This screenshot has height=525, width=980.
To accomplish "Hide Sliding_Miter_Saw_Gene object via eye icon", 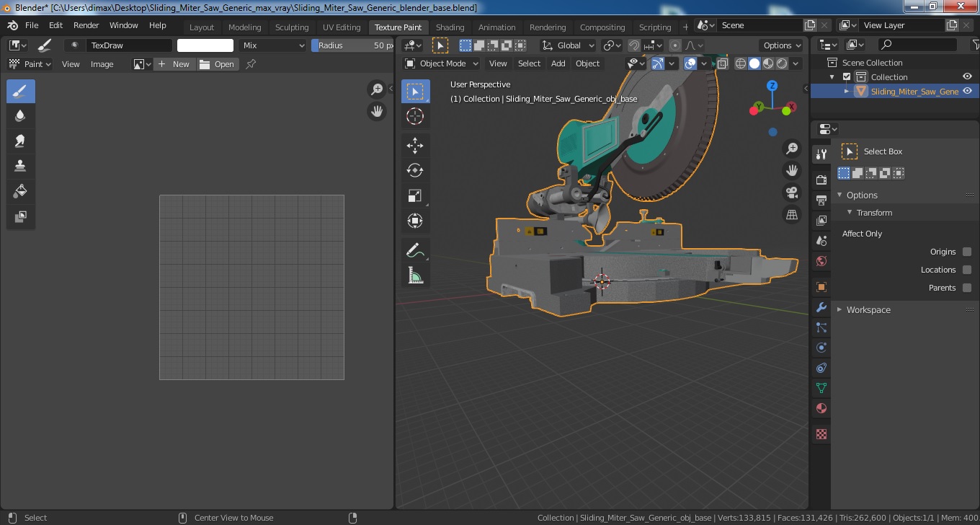I will click(x=968, y=92).
